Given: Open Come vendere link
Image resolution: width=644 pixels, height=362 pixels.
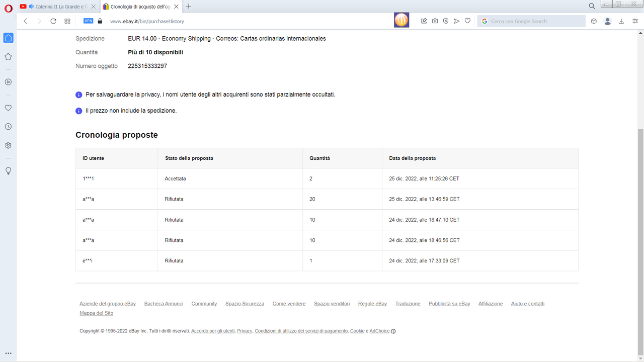Looking at the screenshot, I should (x=289, y=304).
